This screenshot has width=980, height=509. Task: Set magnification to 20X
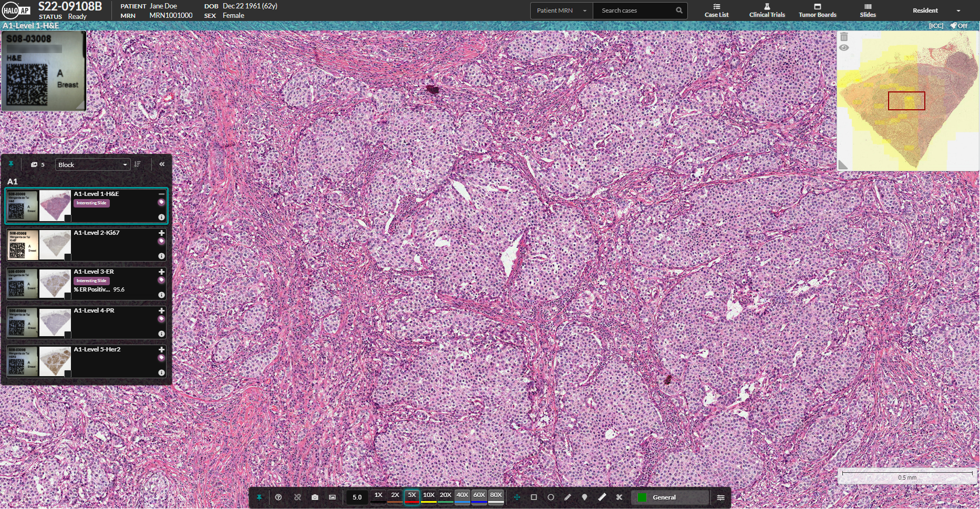(446, 496)
